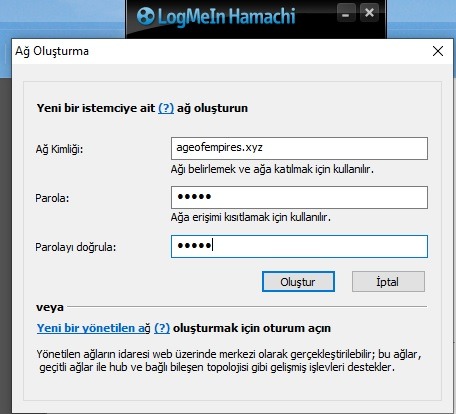Click the 'veya' separator heading
The height and width of the screenshot is (414, 456).
point(50,307)
